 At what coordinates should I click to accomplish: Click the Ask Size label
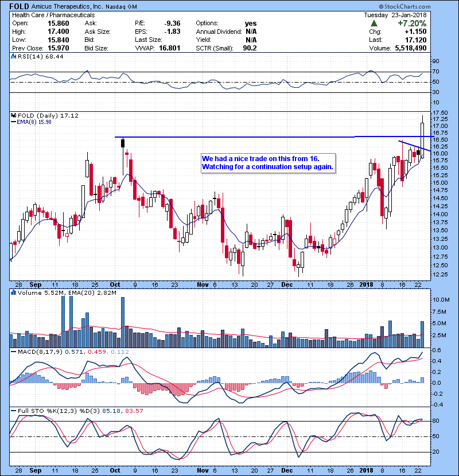coord(98,32)
